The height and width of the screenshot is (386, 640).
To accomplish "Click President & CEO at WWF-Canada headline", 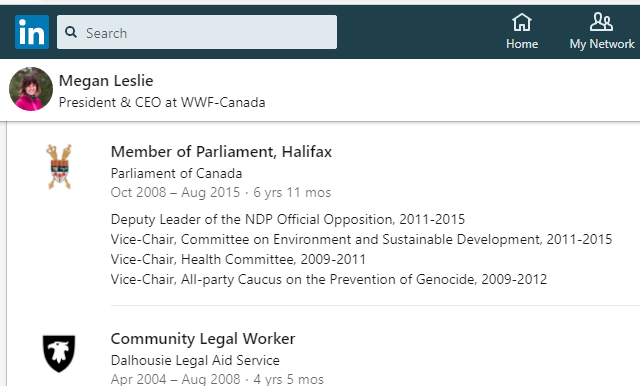I will coord(162,102).
